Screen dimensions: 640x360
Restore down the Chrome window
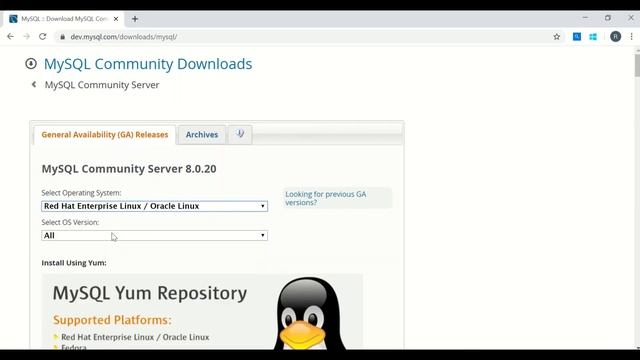coord(608,18)
